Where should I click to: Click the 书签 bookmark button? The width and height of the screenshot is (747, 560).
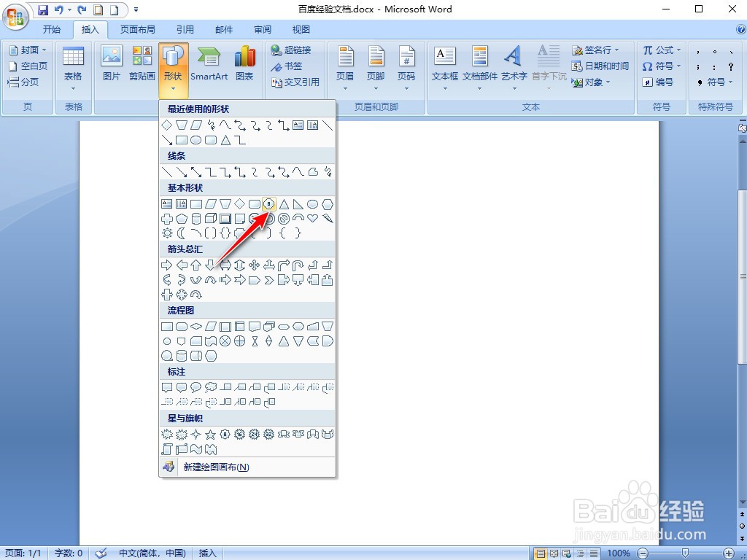pyautogui.click(x=287, y=66)
